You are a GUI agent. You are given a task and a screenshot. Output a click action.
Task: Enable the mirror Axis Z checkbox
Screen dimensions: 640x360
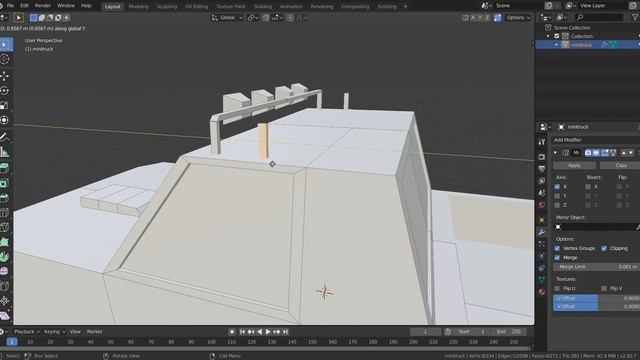click(x=557, y=205)
